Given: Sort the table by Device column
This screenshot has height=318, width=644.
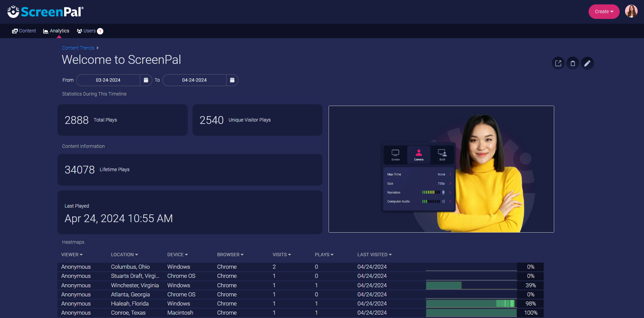Looking at the screenshot, I should tap(178, 255).
